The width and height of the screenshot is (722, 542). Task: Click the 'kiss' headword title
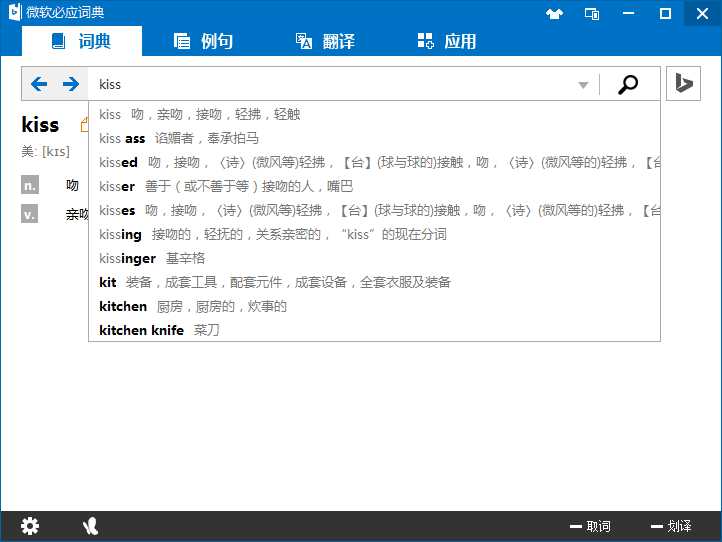tap(41, 125)
